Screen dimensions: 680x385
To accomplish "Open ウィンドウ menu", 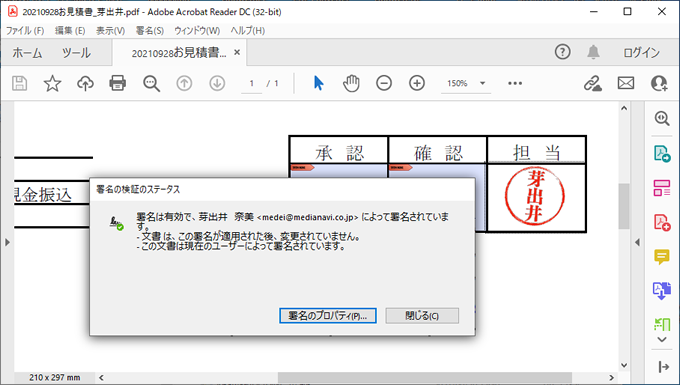I will [197, 31].
